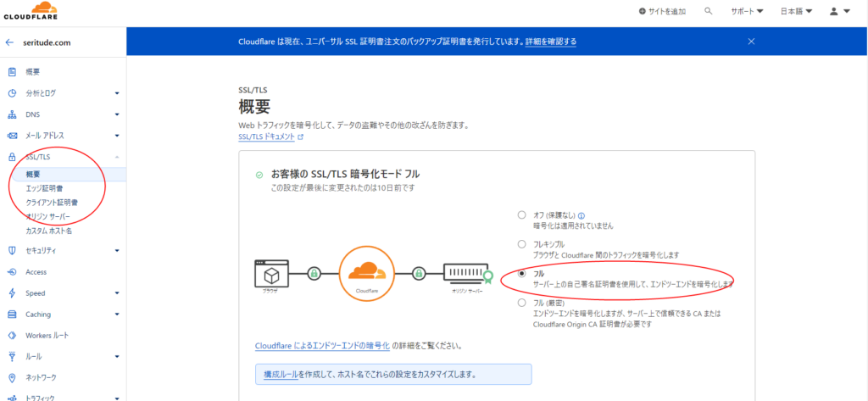The height and width of the screenshot is (401, 868).
Task: Click info icon beside オフ (保護なし)
Action: click(581, 216)
